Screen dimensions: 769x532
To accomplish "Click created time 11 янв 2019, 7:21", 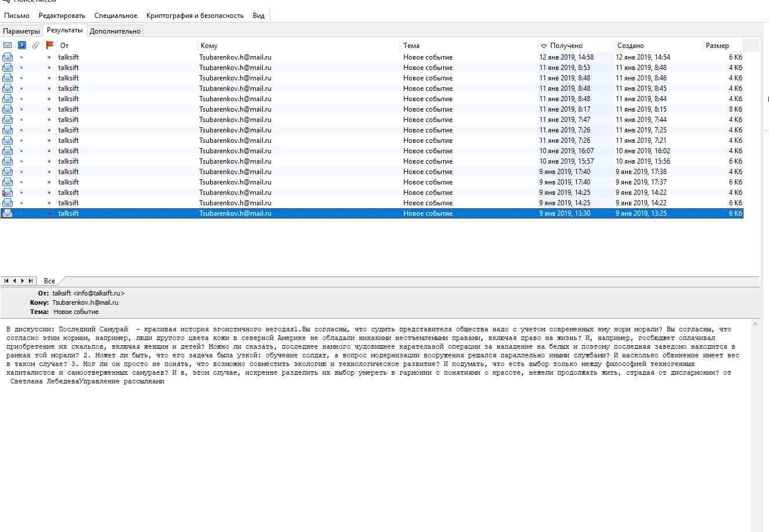I will click(x=641, y=141).
